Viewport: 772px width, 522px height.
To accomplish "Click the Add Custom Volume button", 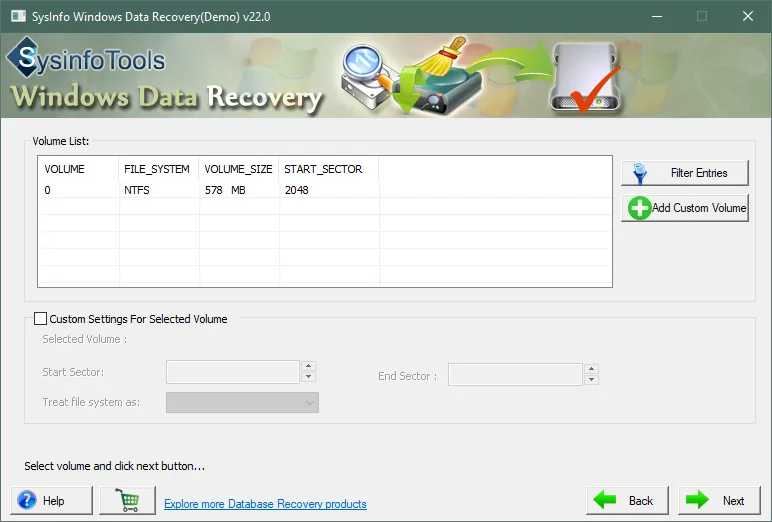I will [685, 208].
